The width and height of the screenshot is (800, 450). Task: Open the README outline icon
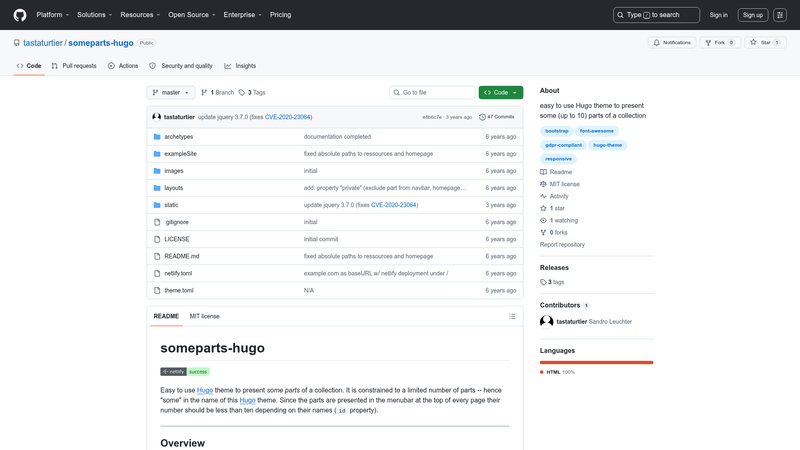coord(512,316)
